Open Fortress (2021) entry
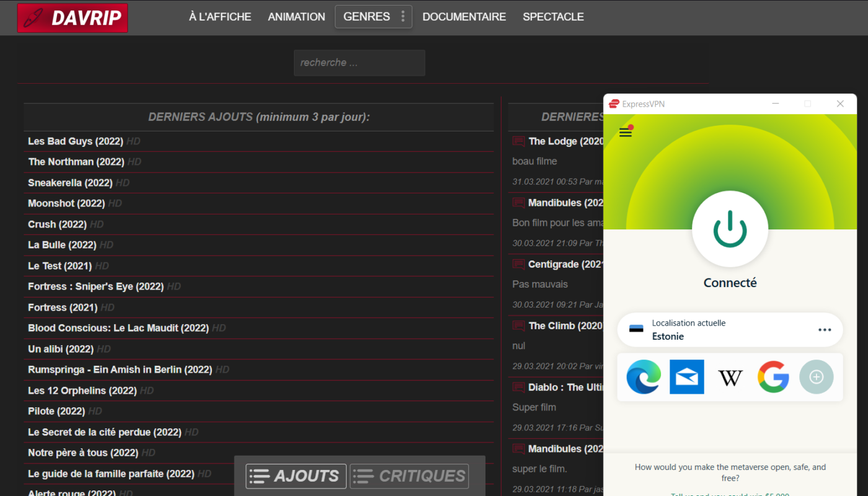 pos(63,308)
